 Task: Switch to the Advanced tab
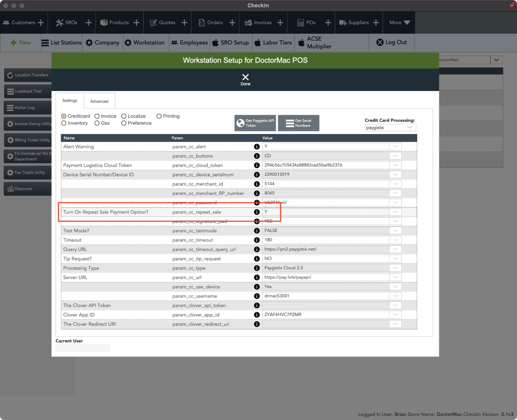pyautogui.click(x=99, y=101)
